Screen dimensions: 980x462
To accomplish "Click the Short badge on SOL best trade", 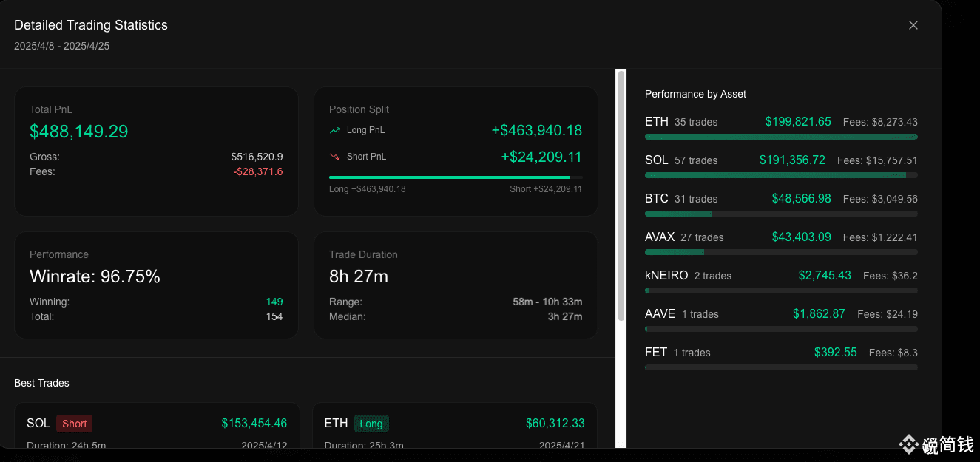I will 74,424.
